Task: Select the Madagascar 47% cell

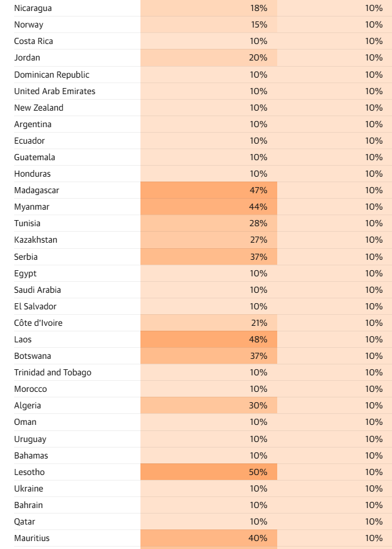Action: point(209,190)
